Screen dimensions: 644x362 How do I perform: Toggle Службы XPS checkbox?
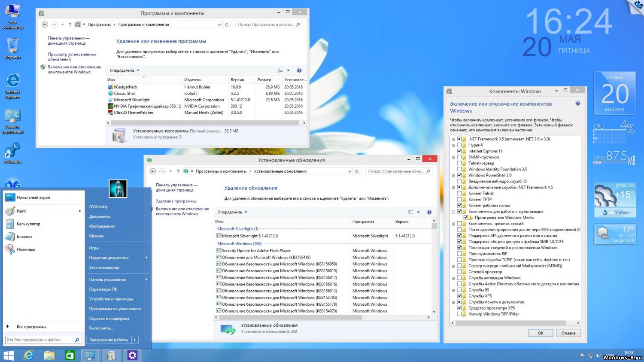tap(459, 296)
